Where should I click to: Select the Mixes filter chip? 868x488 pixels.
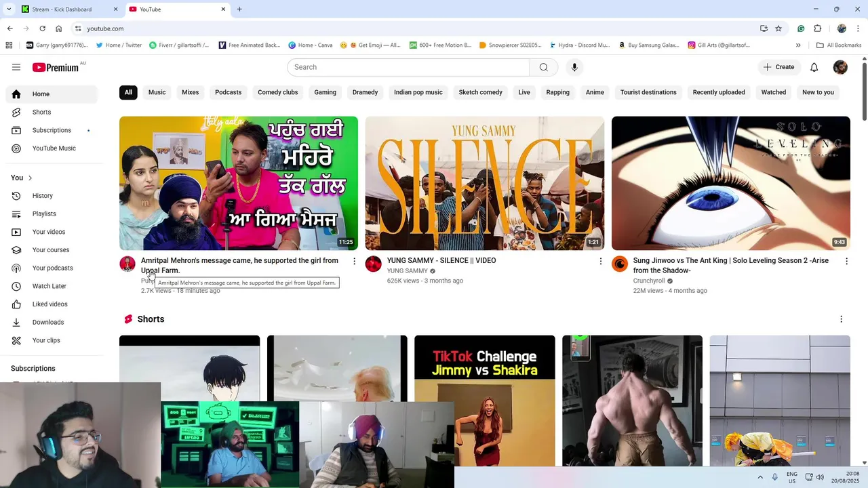point(191,92)
